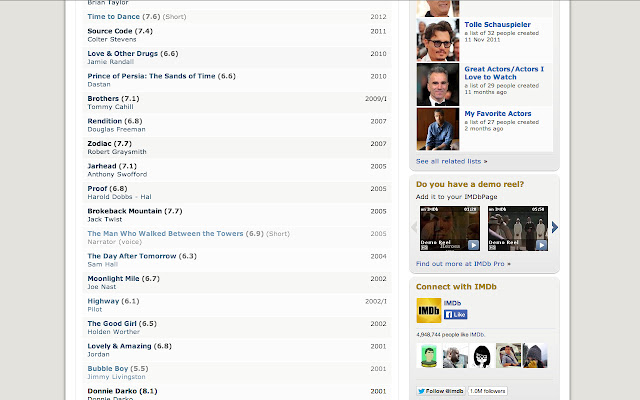Open the Tolle Schauspieler list
Viewport: 640px width, 400px height.
pos(498,24)
